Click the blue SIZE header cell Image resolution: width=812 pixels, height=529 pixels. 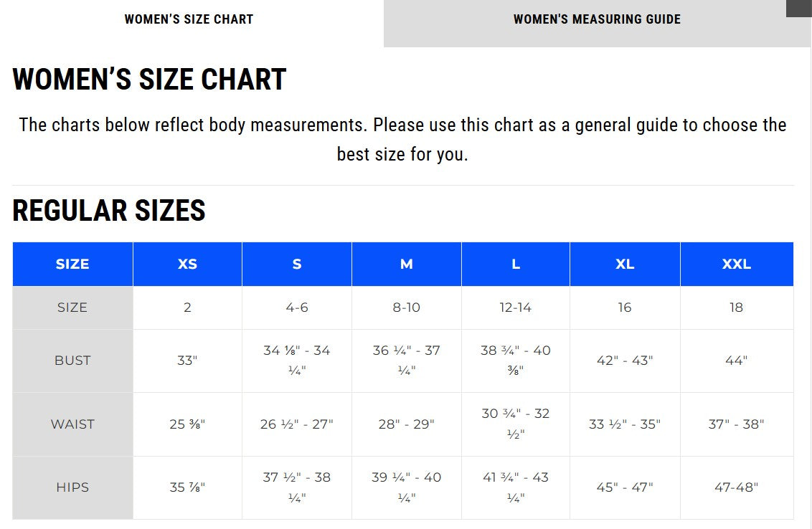(72, 264)
